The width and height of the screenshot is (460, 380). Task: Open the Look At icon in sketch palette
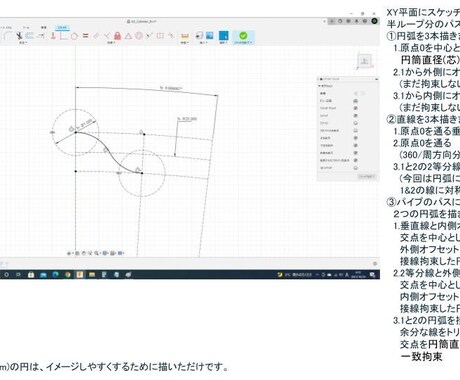pyautogui.click(x=356, y=101)
